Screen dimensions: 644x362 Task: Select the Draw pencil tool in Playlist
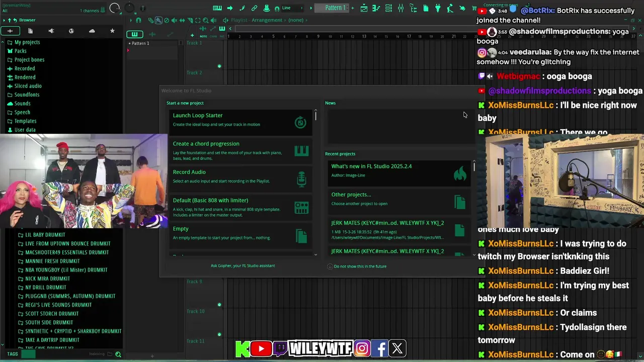[x=150, y=21]
